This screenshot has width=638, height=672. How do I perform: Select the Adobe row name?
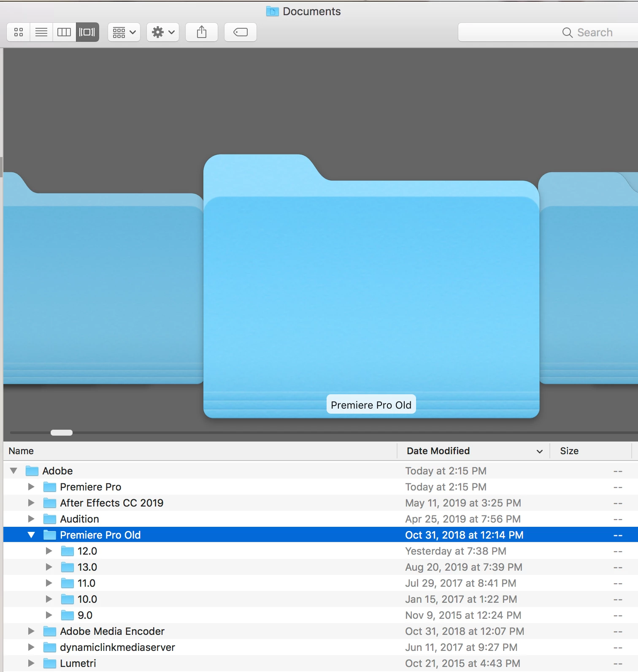click(58, 471)
